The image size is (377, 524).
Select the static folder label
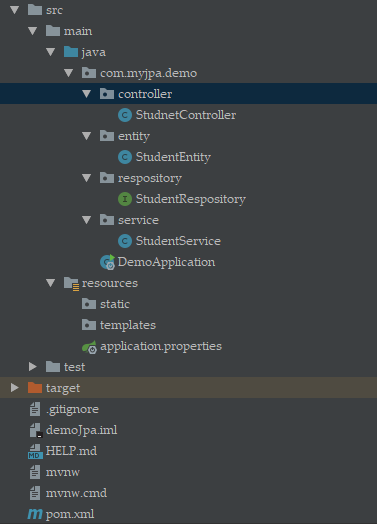pyautogui.click(x=115, y=304)
